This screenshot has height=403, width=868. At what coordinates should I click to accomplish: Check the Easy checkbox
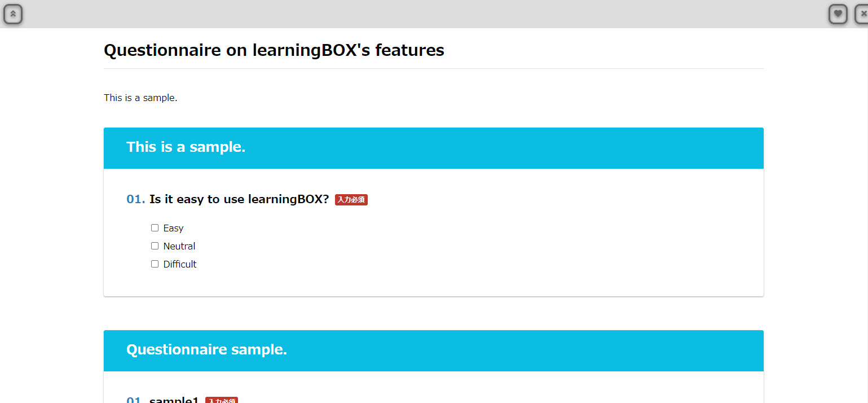pyautogui.click(x=155, y=228)
